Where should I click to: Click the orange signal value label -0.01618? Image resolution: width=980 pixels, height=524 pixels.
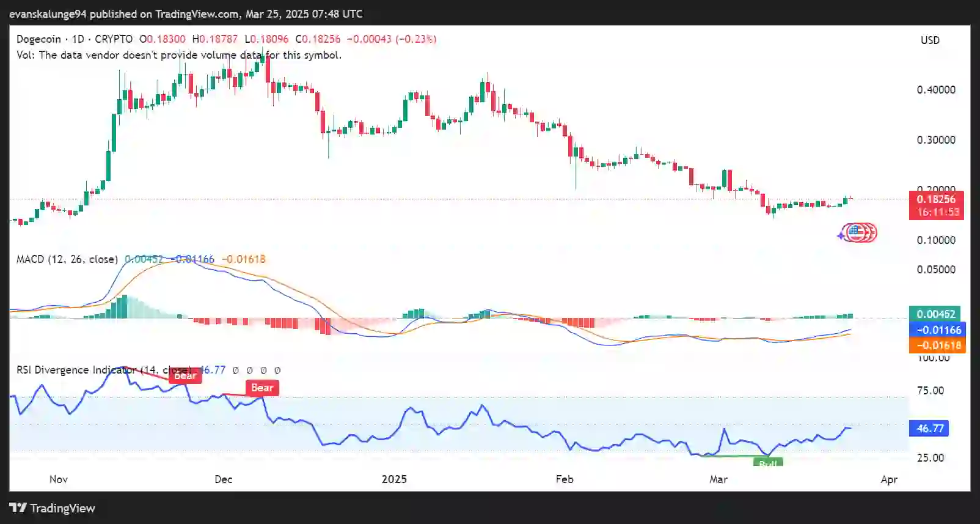pos(937,345)
